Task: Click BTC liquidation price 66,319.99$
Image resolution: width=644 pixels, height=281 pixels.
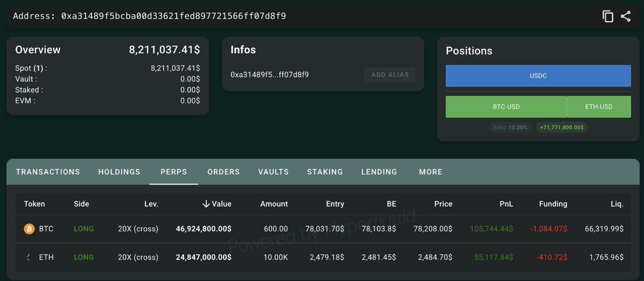Action: click(604, 229)
